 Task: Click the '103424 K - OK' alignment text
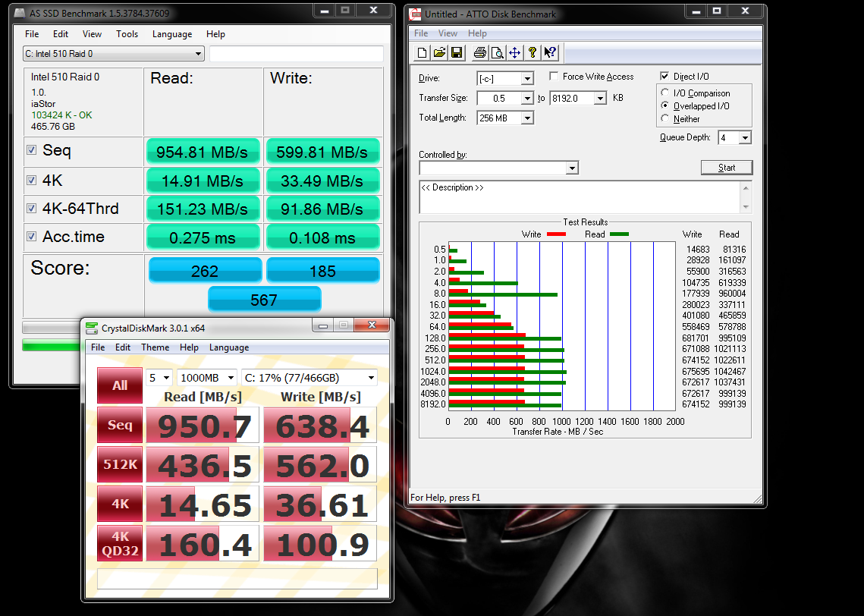point(61,115)
